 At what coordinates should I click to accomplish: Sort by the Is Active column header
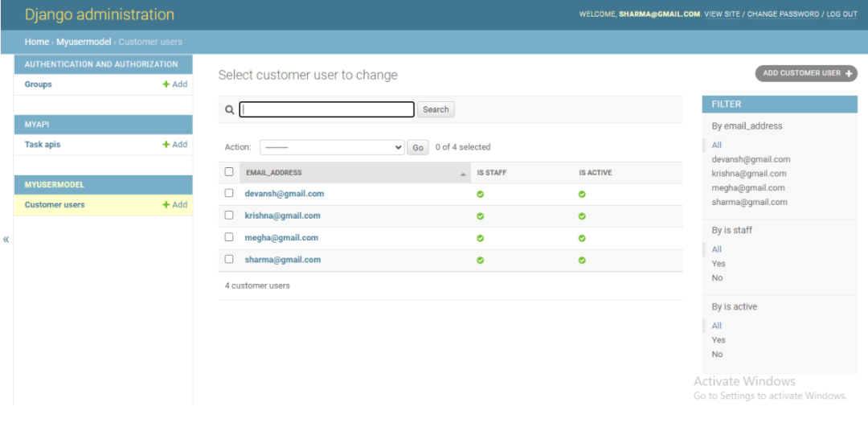coord(596,173)
